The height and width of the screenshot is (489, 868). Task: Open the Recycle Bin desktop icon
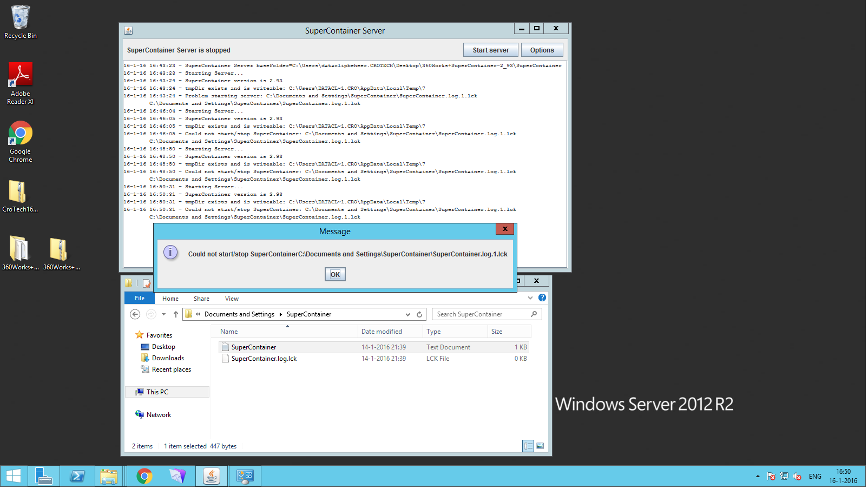click(21, 22)
